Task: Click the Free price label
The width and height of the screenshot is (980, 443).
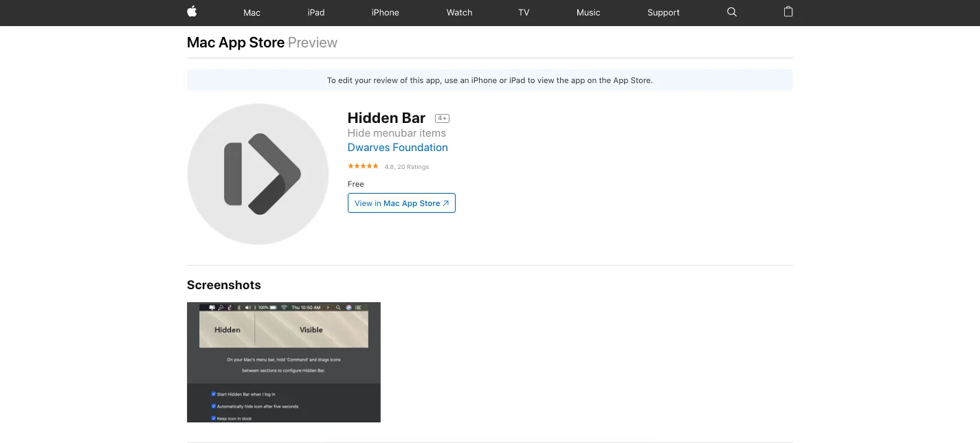Action: [x=356, y=184]
